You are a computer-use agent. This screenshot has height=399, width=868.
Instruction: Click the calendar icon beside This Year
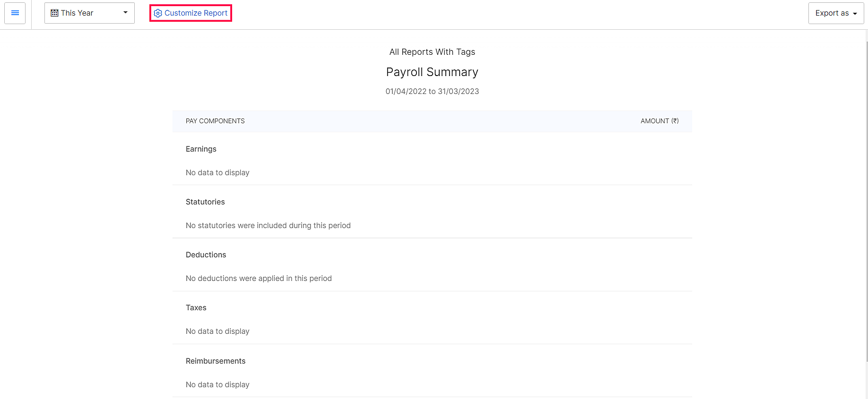pyautogui.click(x=54, y=13)
